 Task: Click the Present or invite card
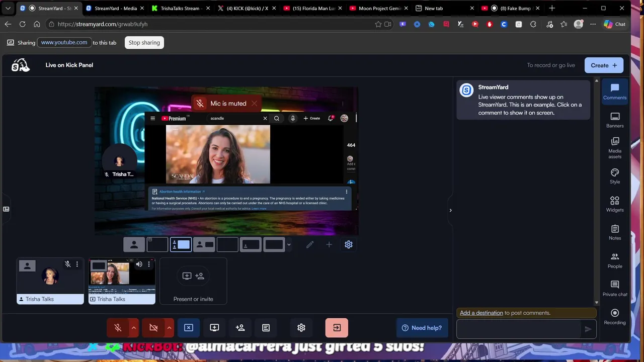click(x=193, y=282)
